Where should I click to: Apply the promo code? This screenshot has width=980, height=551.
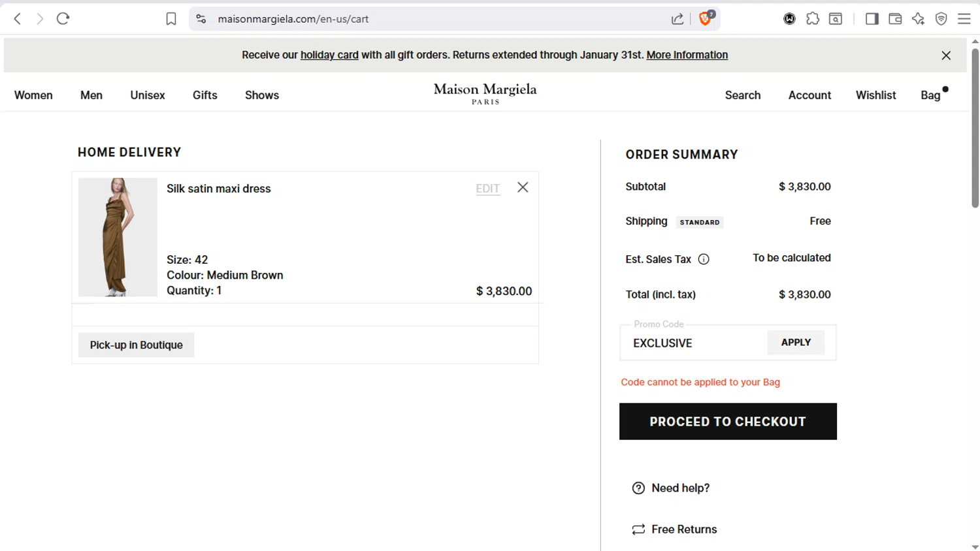click(x=796, y=342)
